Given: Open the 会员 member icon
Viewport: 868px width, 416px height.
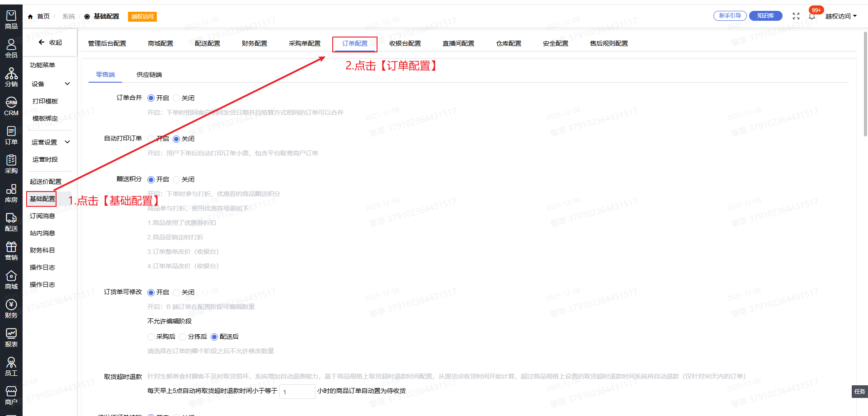Looking at the screenshot, I should coord(11,48).
